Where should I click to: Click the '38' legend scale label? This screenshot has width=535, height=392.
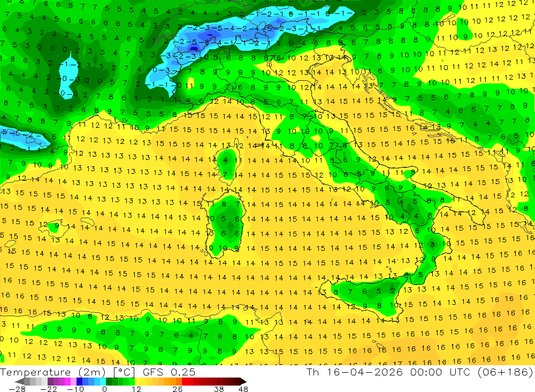point(219,389)
